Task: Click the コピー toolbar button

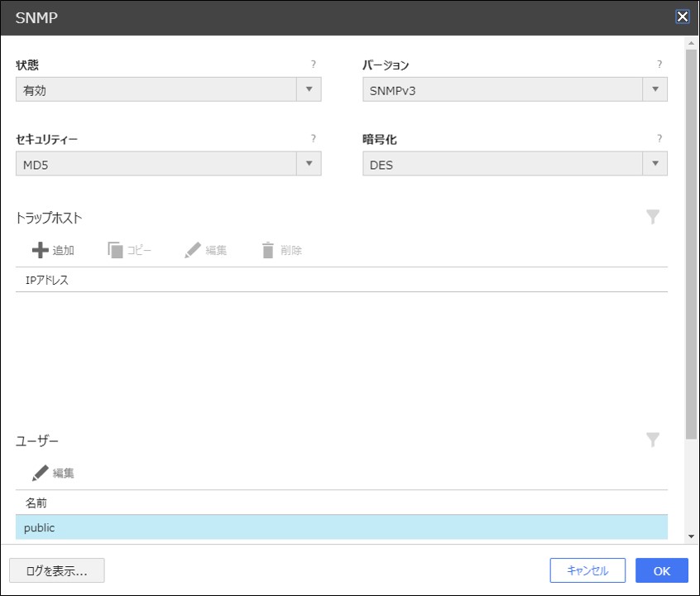Action: (129, 250)
